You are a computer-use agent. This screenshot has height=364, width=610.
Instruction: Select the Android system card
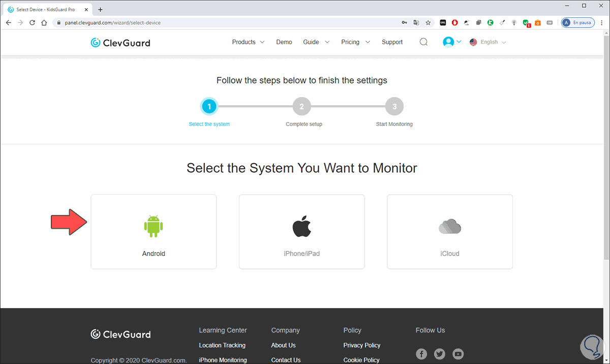[154, 231]
